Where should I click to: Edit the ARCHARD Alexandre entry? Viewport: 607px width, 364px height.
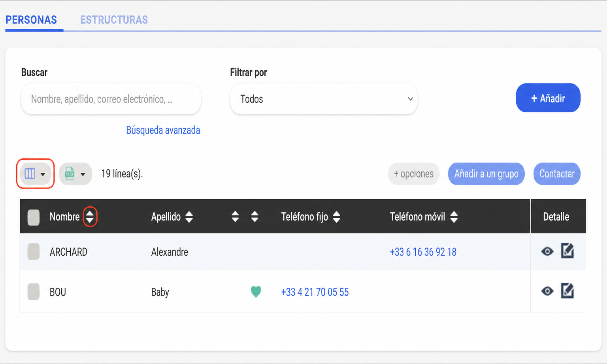(x=567, y=251)
